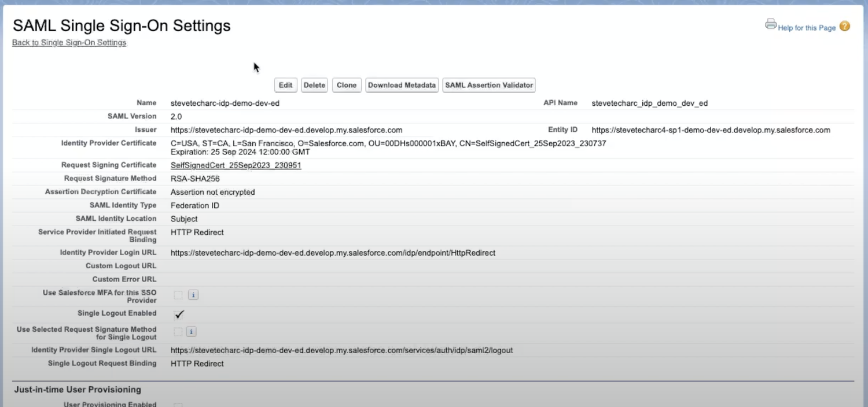Click the Edit button

[285, 85]
